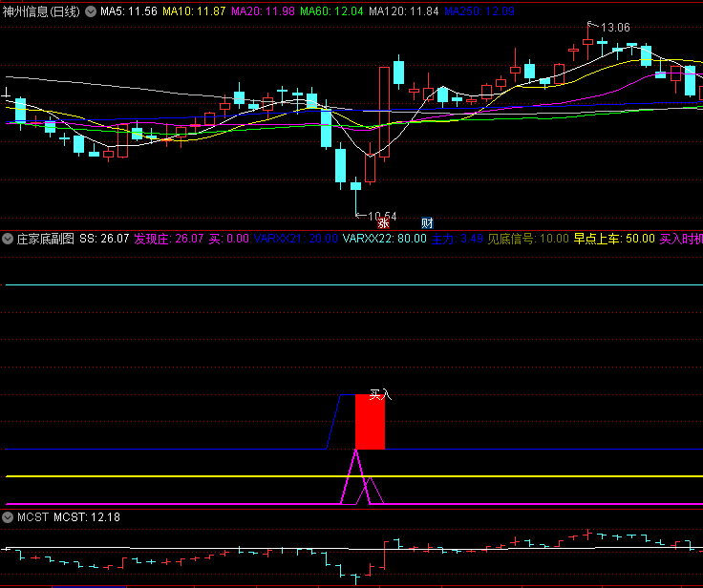Click the 10.54 low price label

382,216
